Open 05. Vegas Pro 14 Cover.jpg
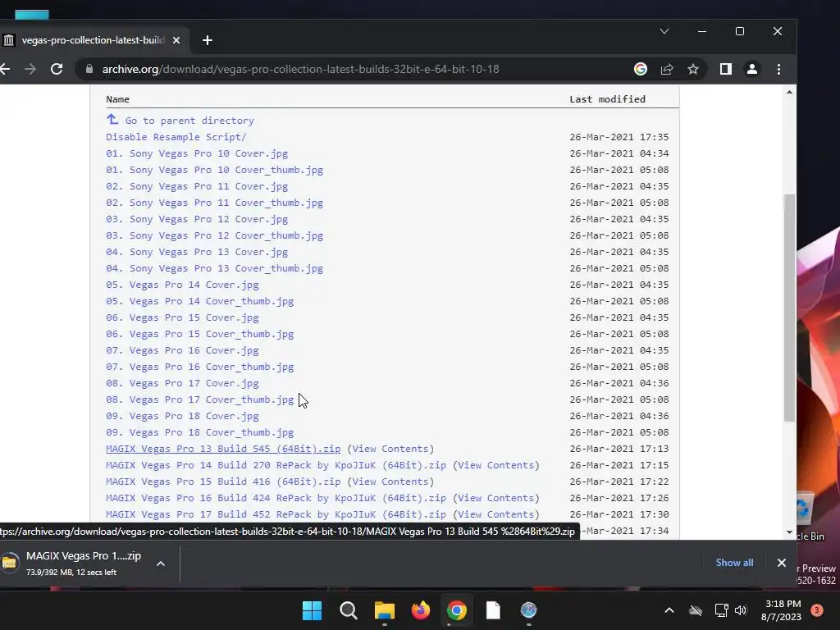840x630 pixels. (182, 285)
